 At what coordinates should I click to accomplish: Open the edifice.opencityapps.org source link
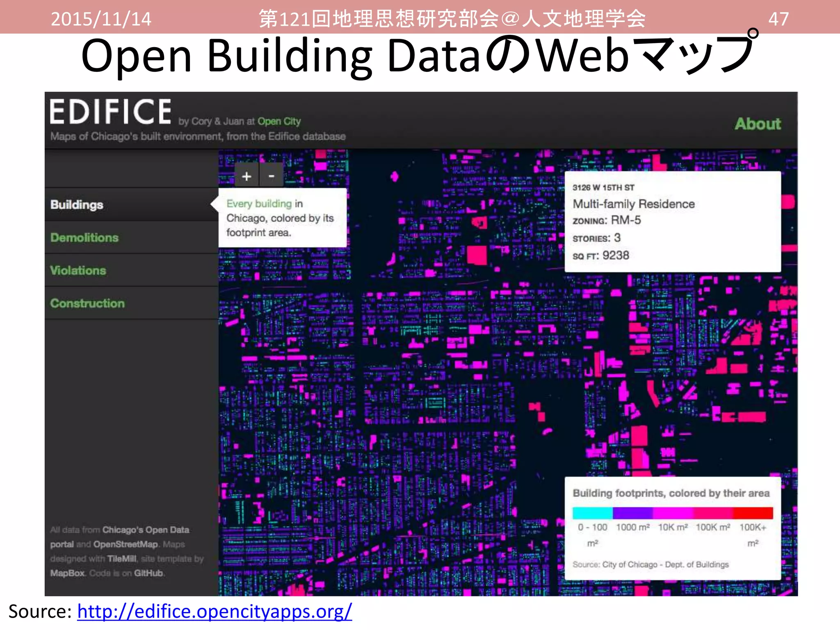point(215,611)
